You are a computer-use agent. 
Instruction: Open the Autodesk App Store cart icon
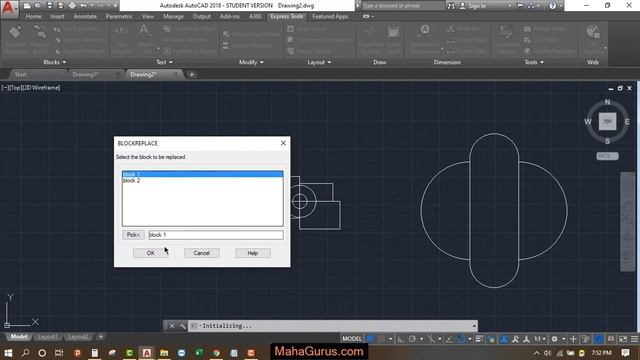pos(520,6)
